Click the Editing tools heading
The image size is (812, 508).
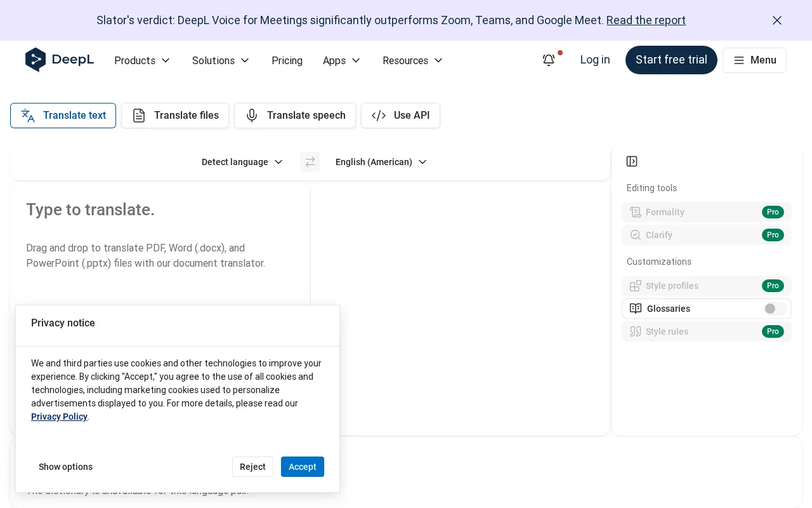652,188
